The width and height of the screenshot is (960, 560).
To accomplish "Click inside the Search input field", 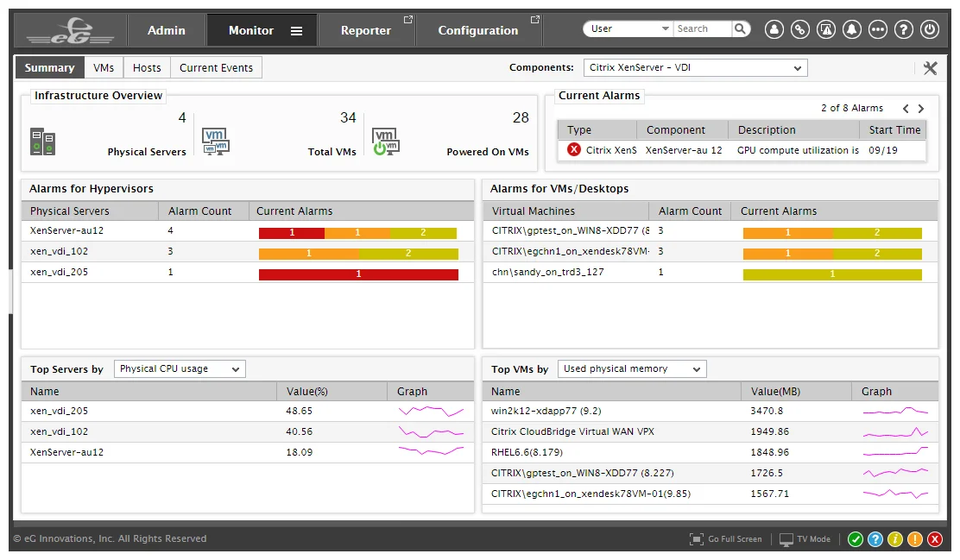I will [x=702, y=28].
